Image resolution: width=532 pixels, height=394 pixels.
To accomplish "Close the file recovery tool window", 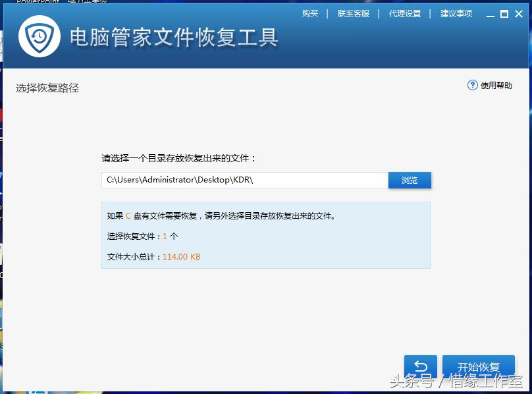I will (519, 13).
